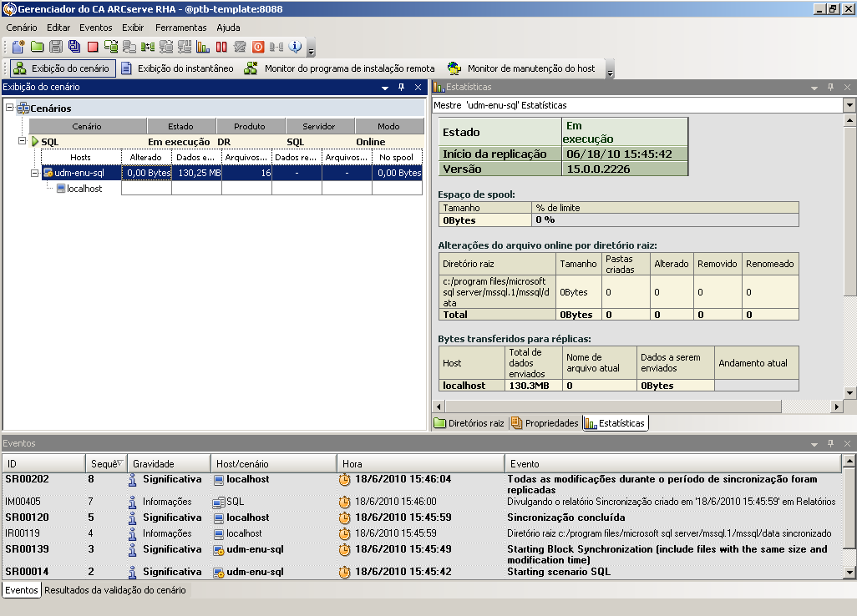
Task: Click the save all disks toolbar icon
Action: (74, 47)
